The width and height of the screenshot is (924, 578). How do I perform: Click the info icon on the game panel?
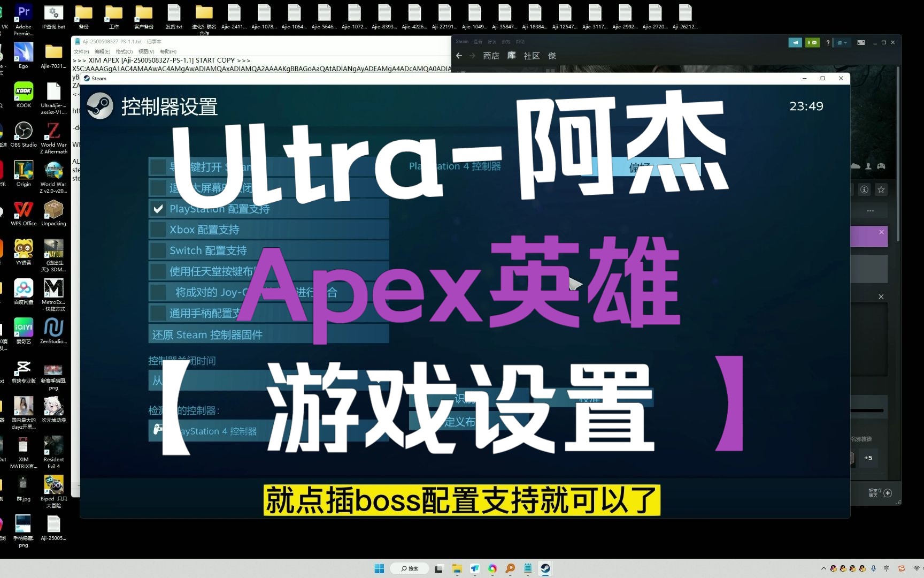point(864,189)
